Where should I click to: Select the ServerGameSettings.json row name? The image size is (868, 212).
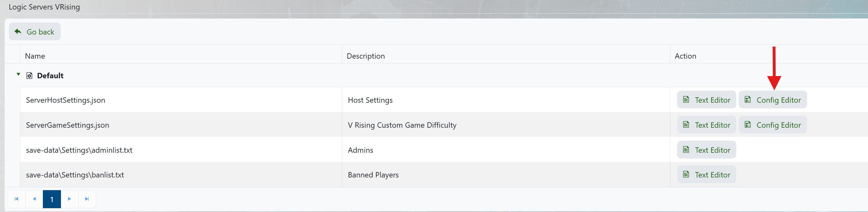pos(67,125)
